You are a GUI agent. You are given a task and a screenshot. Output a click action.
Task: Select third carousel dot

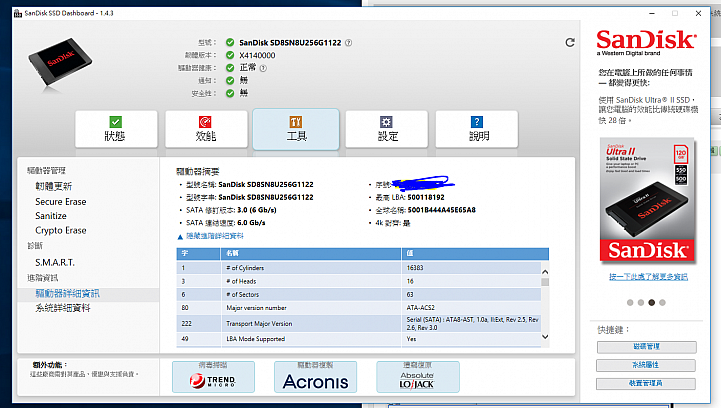coord(652,303)
